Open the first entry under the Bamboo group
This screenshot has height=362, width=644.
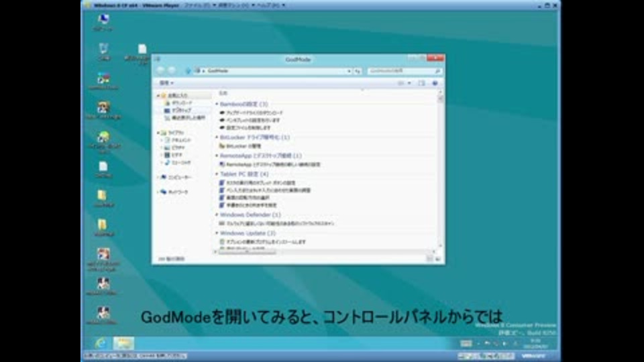(252, 113)
